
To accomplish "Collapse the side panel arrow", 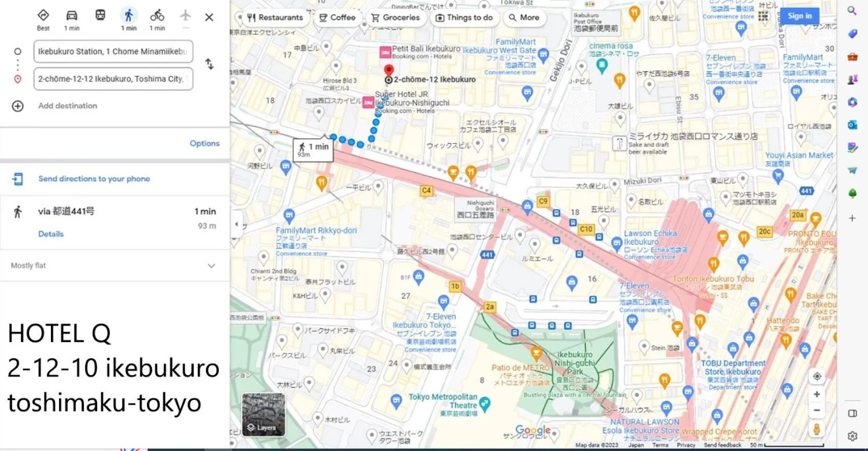I will [x=237, y=224].
